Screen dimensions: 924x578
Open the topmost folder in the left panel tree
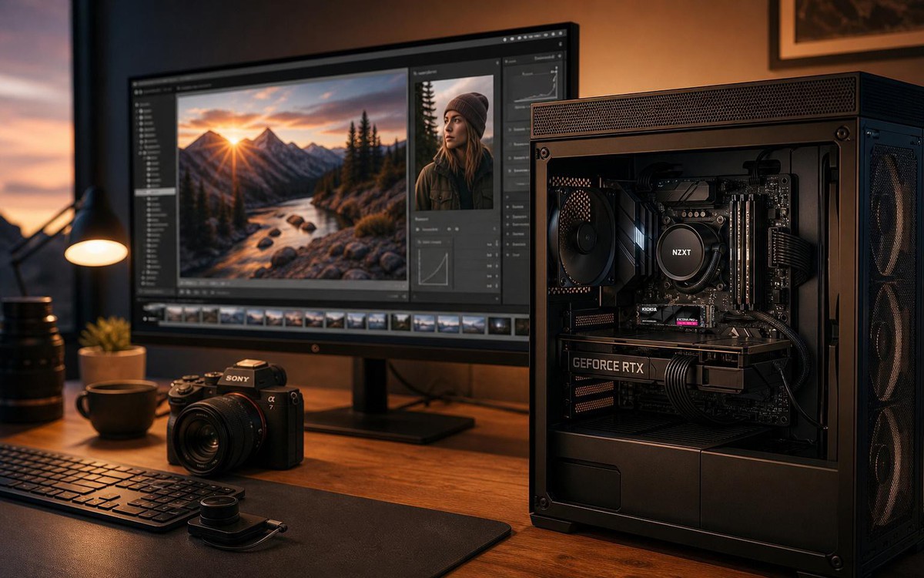pyautogui.click(x=142, y=105)
